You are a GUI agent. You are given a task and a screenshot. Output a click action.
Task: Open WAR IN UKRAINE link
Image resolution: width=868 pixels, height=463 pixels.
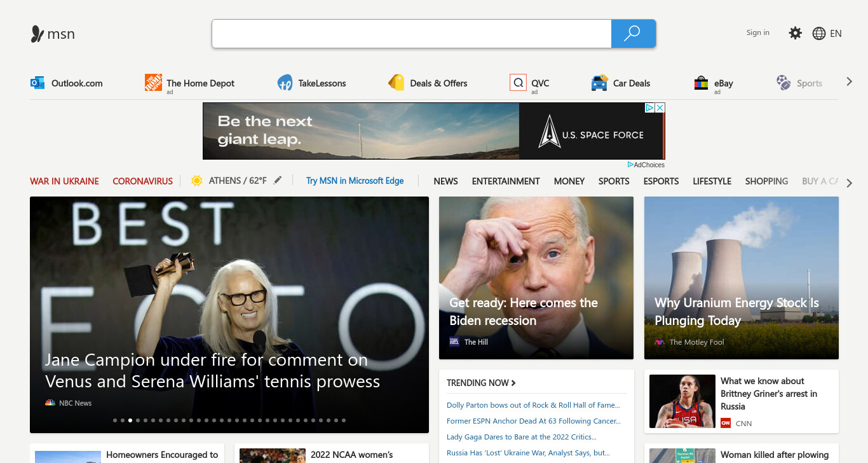click(x=64, y=181)
